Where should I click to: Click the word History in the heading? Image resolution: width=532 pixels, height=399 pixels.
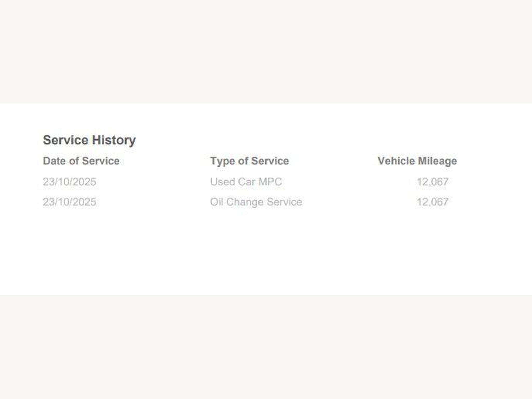(x=114, y=140)
